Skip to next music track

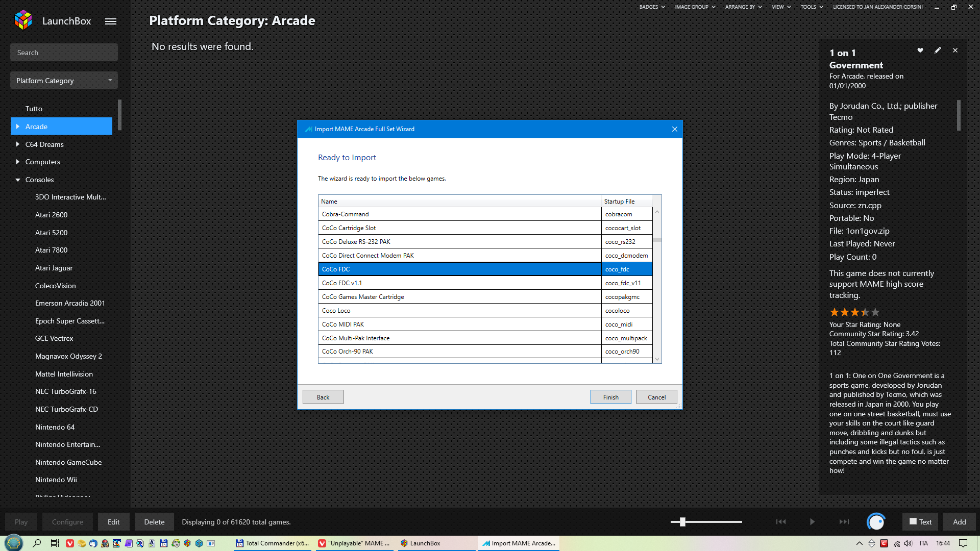(x=844, y=522)
